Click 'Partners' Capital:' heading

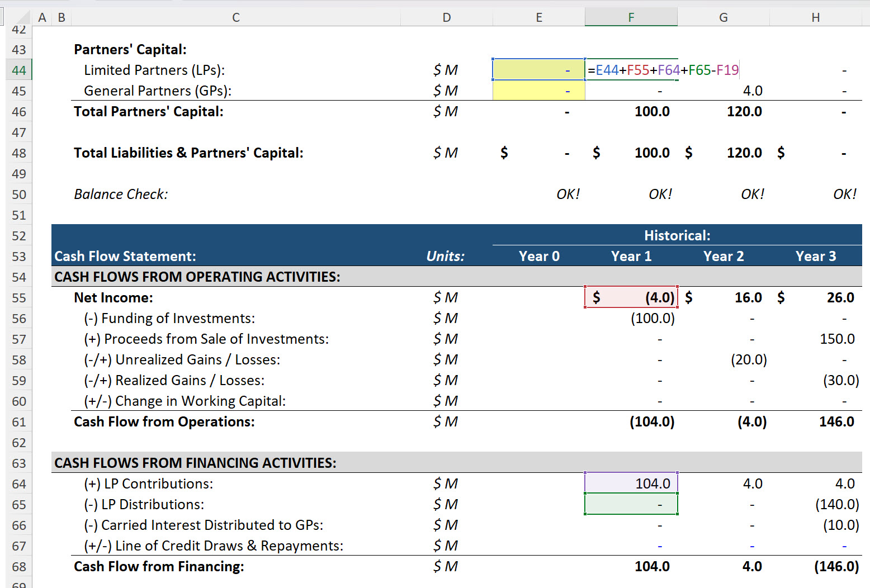130,49
